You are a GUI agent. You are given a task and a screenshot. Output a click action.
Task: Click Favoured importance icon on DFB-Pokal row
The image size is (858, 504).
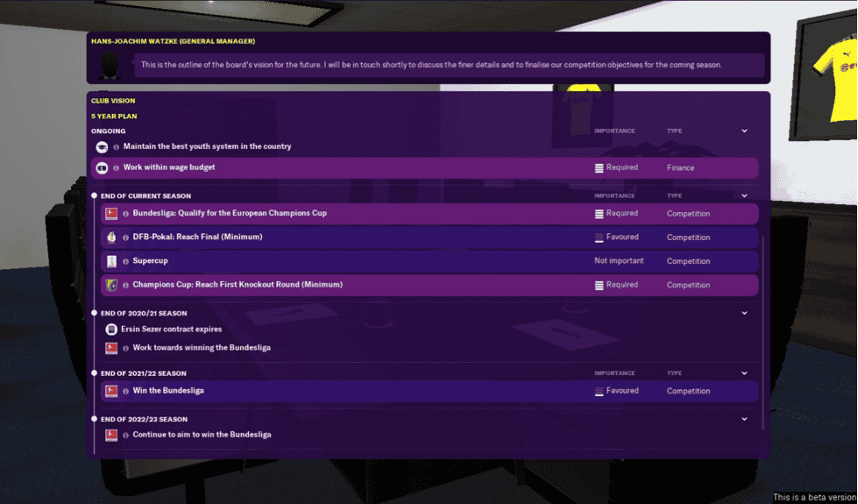tap(599, 238)
